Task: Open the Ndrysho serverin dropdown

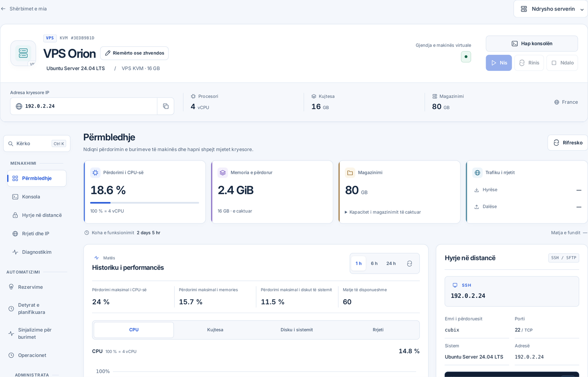Action: click(x=551, y=9)
